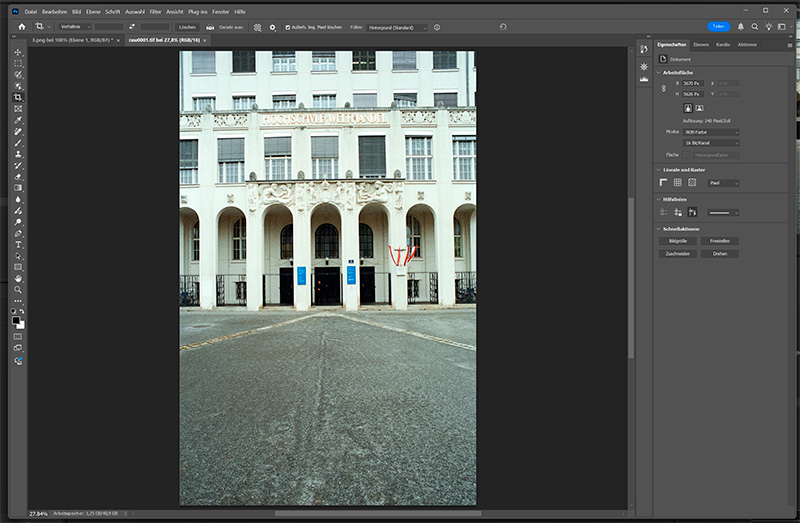Swap width and height crop values
This screenshot has width=800, height=523.
coord(132,27)
